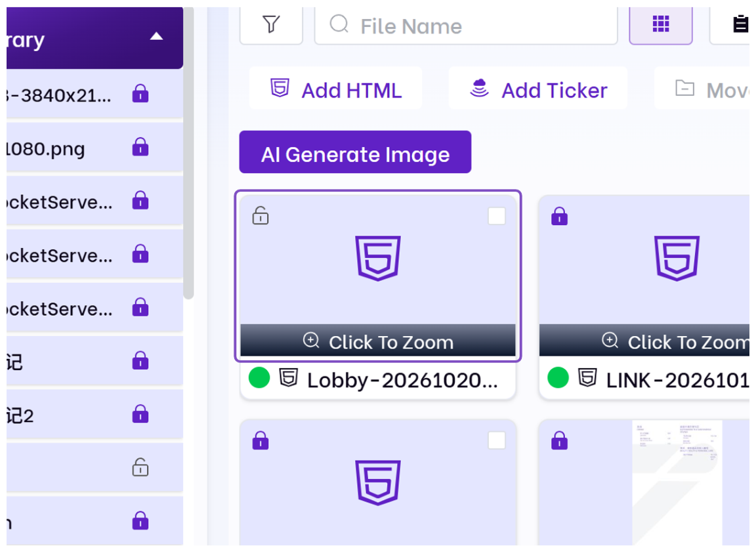This screenshot has width=756, height=552.
Task: Click the clipboard icon beside grid view
Action: click(740, 24)
